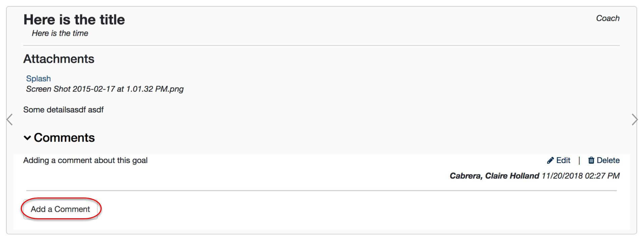
Task: Click the comment timestamp 11/20/2018 02:27 PM
Action: [x=581, y=176]
